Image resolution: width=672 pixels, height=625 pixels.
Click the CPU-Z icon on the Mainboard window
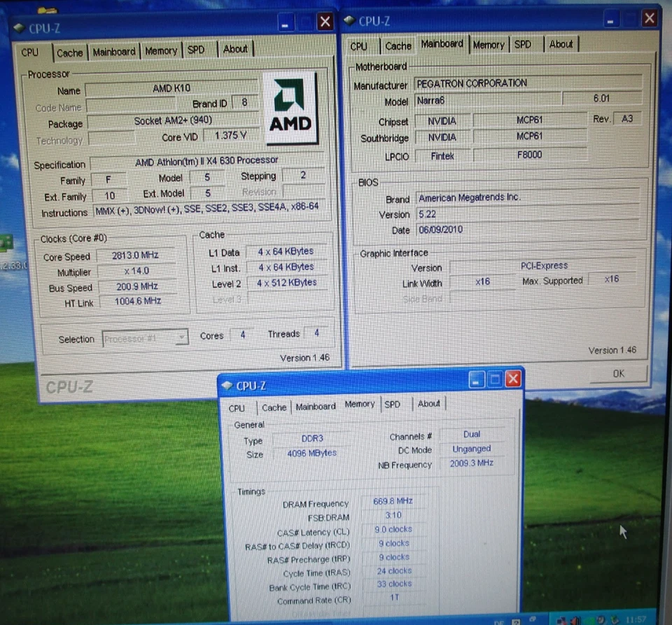pos(349,21)
